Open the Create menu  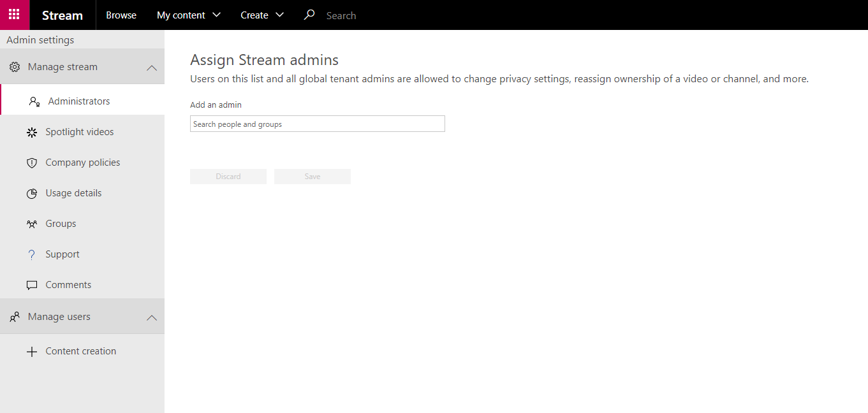click(262, 15)
